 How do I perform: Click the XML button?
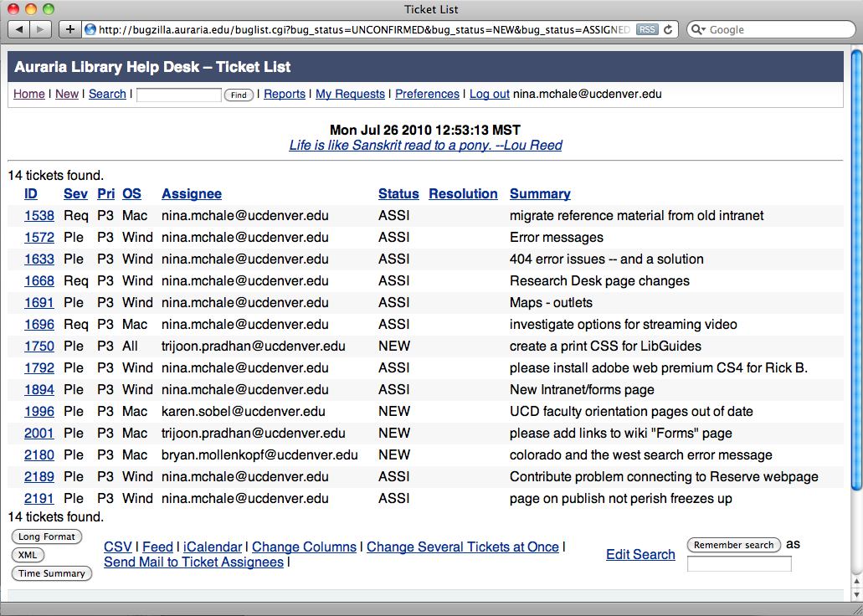click(28, 555)
